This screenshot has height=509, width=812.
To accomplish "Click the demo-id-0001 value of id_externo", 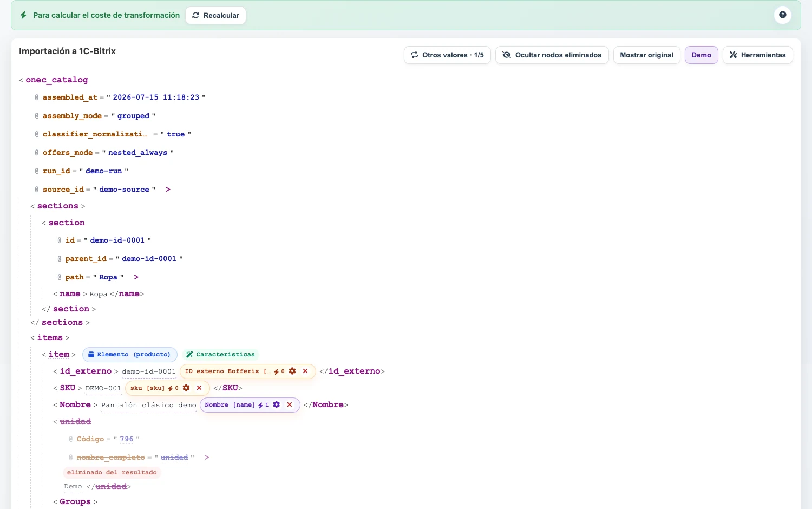I will click(x=148, y=371).
